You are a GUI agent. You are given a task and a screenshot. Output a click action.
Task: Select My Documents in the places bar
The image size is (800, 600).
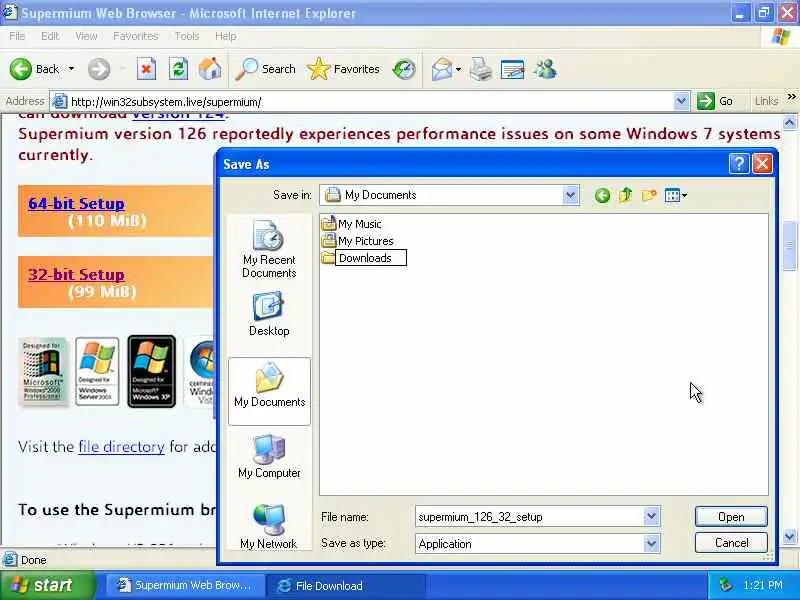pyautogui.click(x=269, y=391)
